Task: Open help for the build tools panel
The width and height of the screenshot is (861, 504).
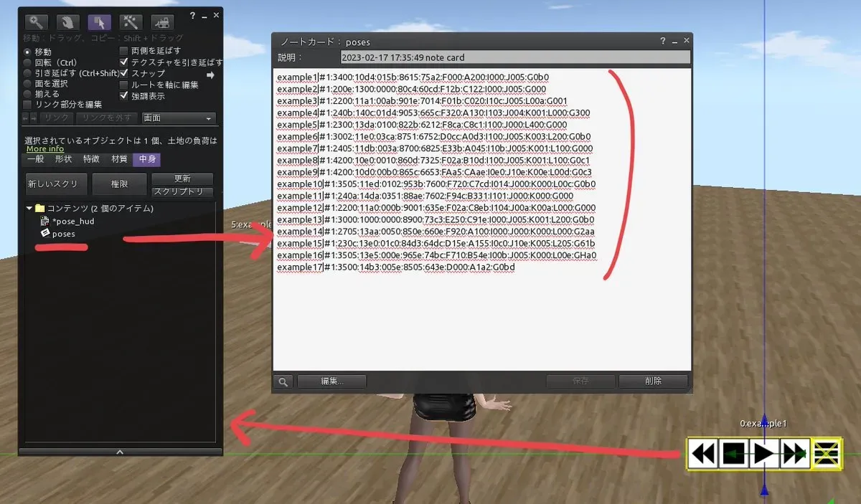Action: point(192,15)
